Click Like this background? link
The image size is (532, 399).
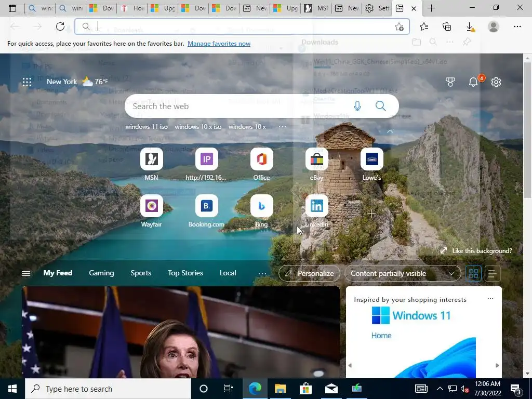[x=482, y=251]
